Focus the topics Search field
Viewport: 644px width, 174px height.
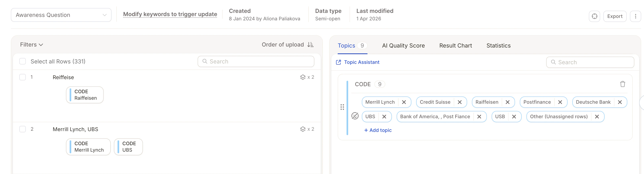click(590, 62)
